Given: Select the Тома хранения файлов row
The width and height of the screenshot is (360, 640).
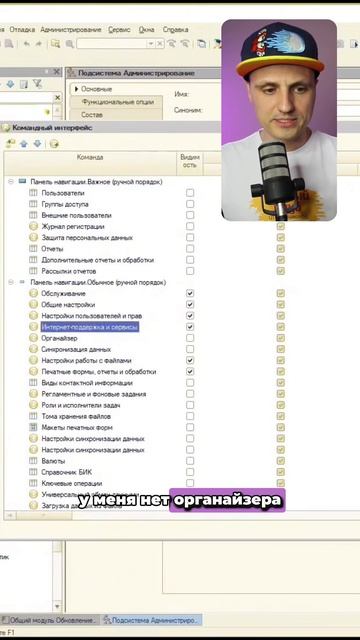Looking at the screenshot, I should [76, 416].
